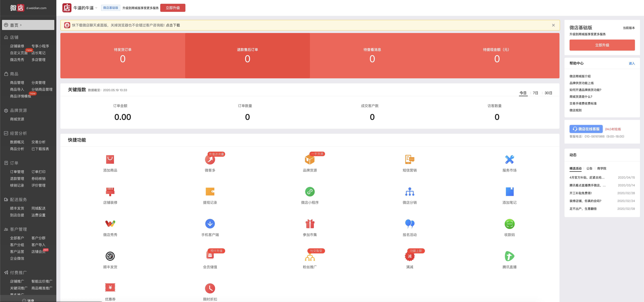Click the 微店在线客服 support button

[586, 129]
